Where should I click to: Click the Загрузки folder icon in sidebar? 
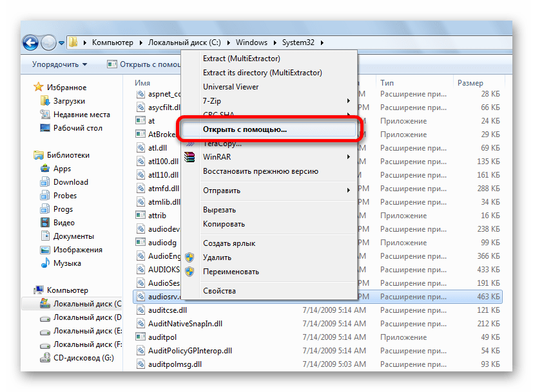coord(45,101)
